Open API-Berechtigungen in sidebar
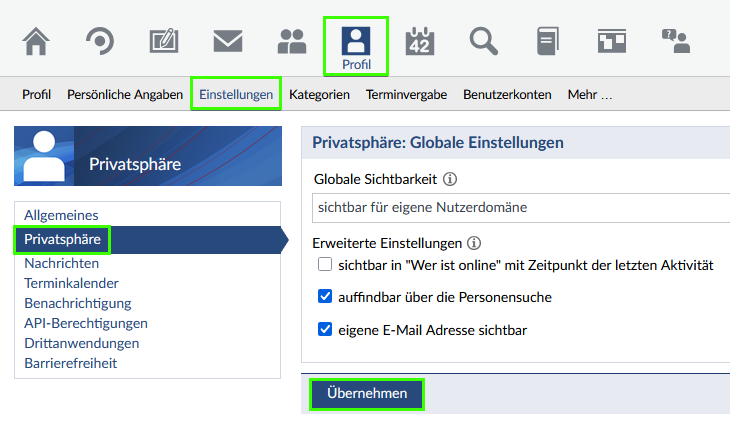Screen dimensions: 730x424 pos(86,323)
